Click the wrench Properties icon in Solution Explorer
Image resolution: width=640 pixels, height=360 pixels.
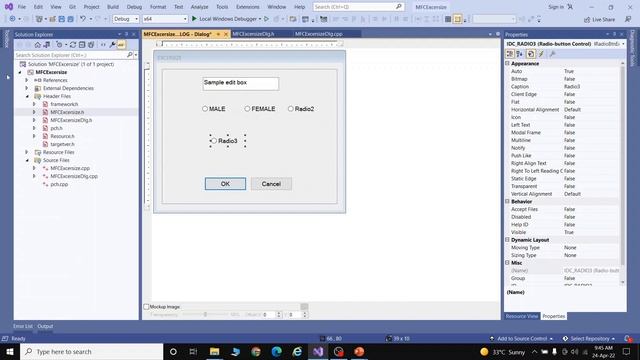[x=112, y=44]
